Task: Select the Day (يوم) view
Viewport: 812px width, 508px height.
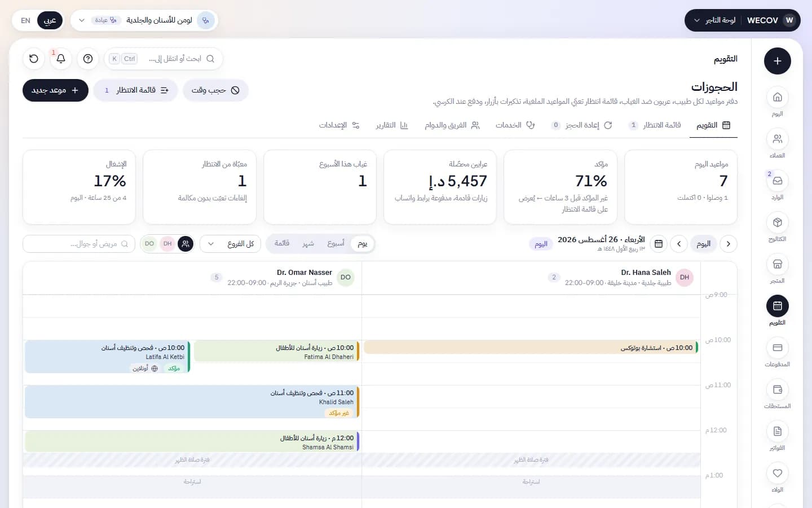Action: (363, 244)
